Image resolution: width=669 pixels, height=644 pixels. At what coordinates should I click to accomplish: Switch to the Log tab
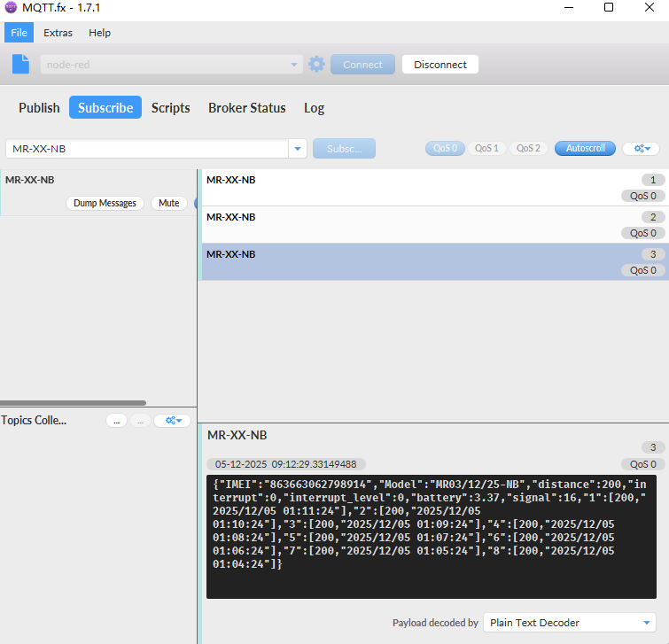[314, 107]
